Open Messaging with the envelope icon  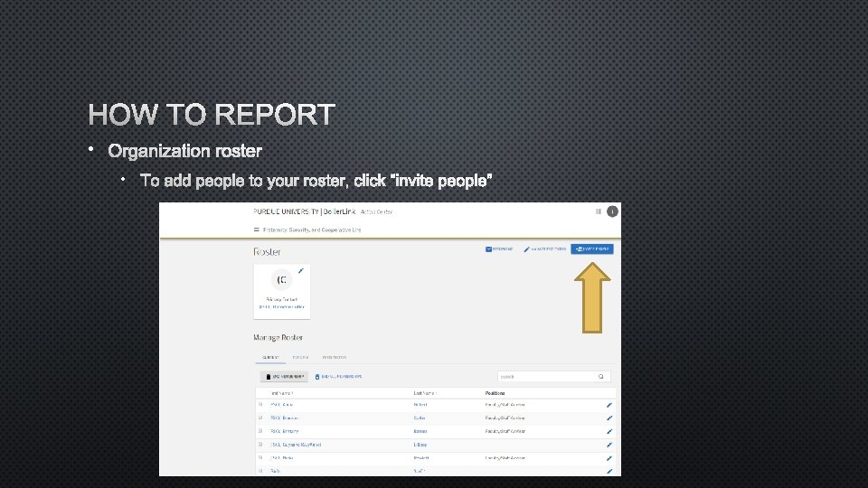pyautogui.click(x=499, y=249)
